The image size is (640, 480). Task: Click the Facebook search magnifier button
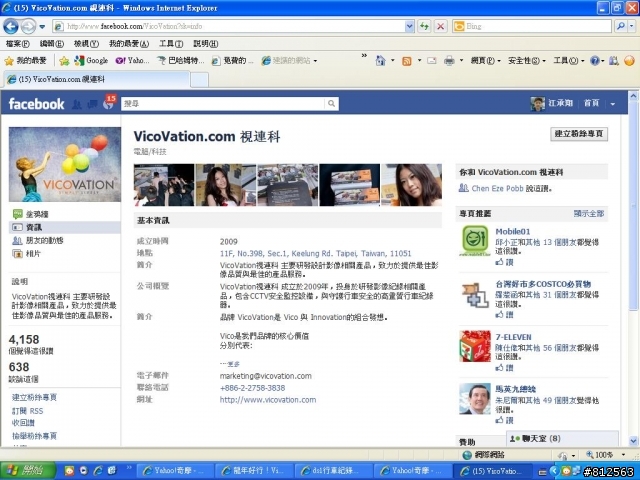(331, 104)
